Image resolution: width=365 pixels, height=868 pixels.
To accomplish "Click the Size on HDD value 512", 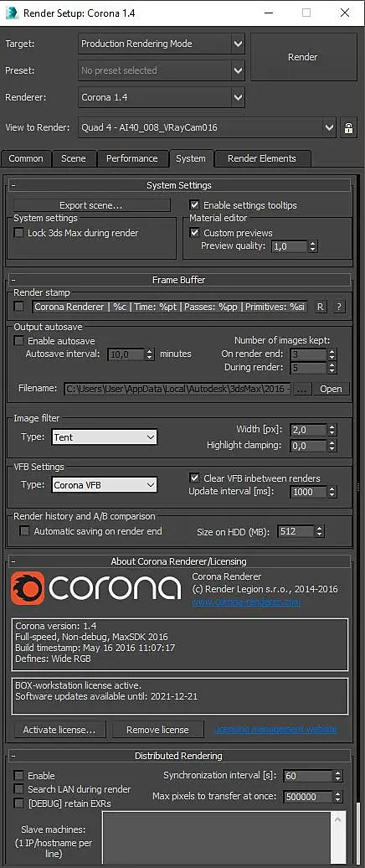I will coord(296,531).
